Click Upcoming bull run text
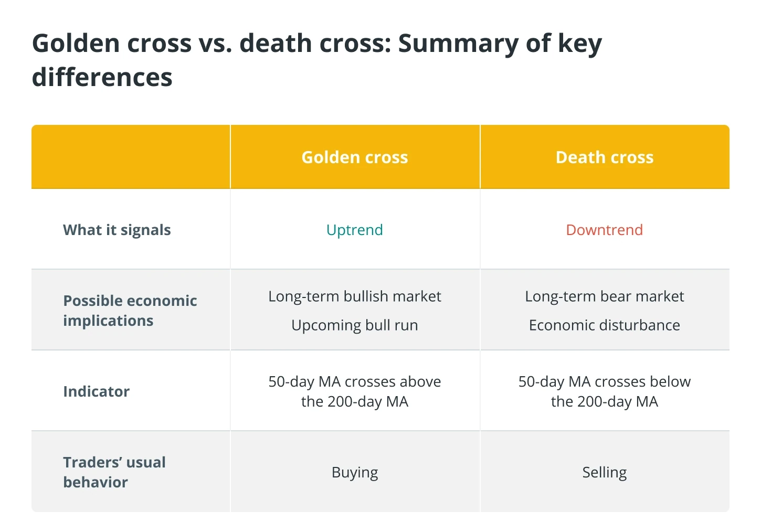The width and height of the screenshot is (761, 532). point(355,325)
